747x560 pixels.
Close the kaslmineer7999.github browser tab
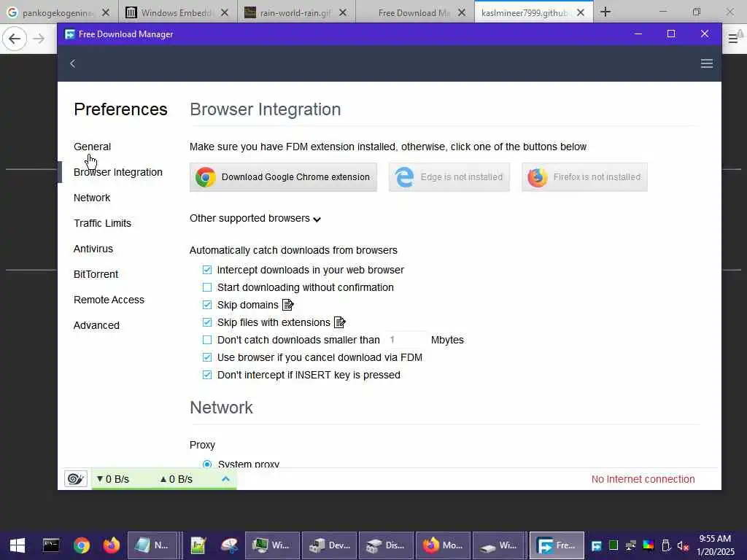(580, 13)
